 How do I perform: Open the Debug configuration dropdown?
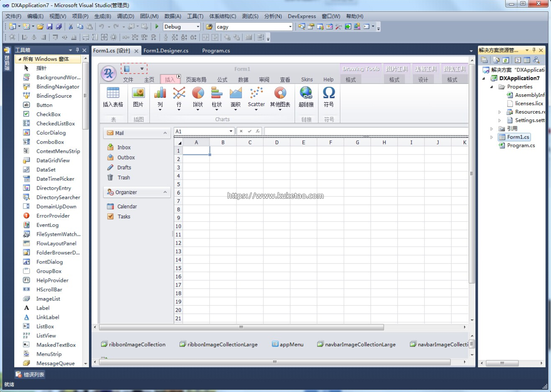click(198, 27)
